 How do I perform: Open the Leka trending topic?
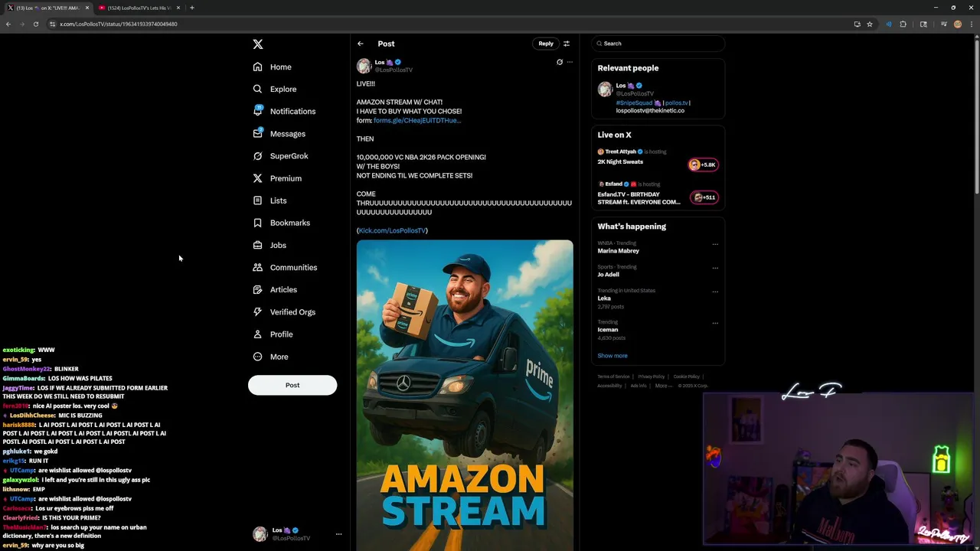click(x=604, y=298)
